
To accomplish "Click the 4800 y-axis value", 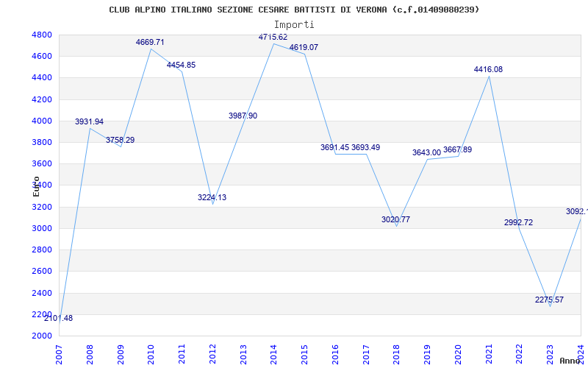I will coord(42,35).
